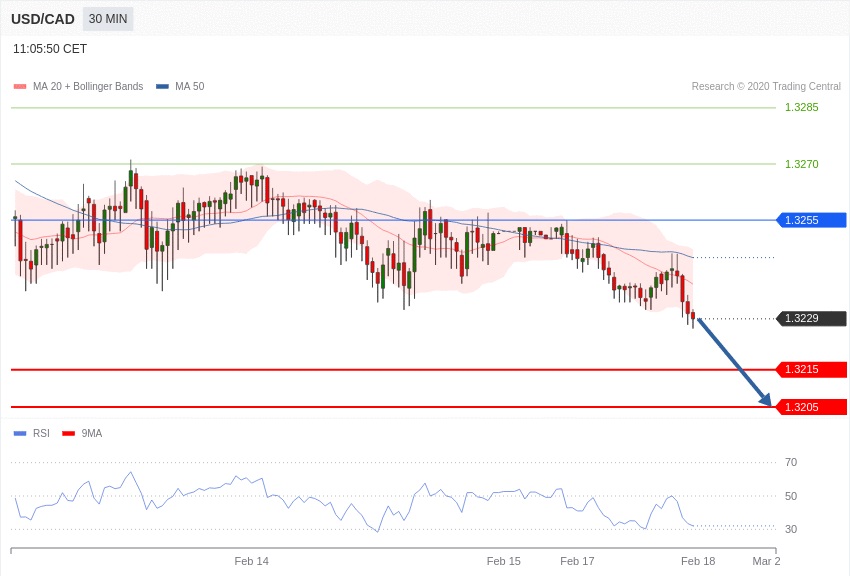Viewport: 850px width, 576px height.
Task: Click the 30 MIN timeframe badge
Action: [107, 19]
